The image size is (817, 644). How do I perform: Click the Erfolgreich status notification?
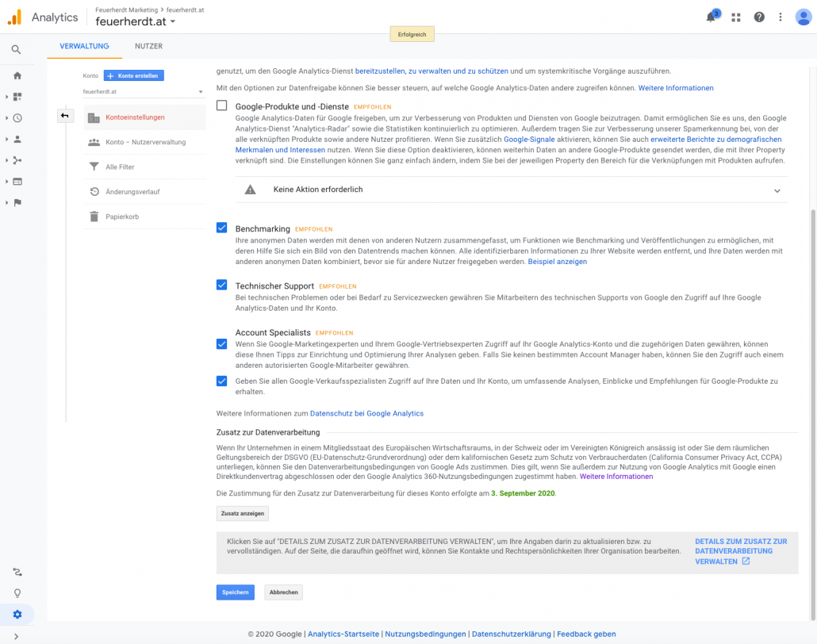coord(412,34)
